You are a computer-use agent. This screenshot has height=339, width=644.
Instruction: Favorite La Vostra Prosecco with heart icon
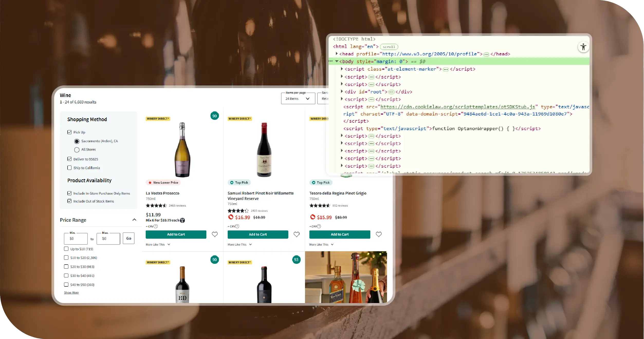[x=215, y=234]
